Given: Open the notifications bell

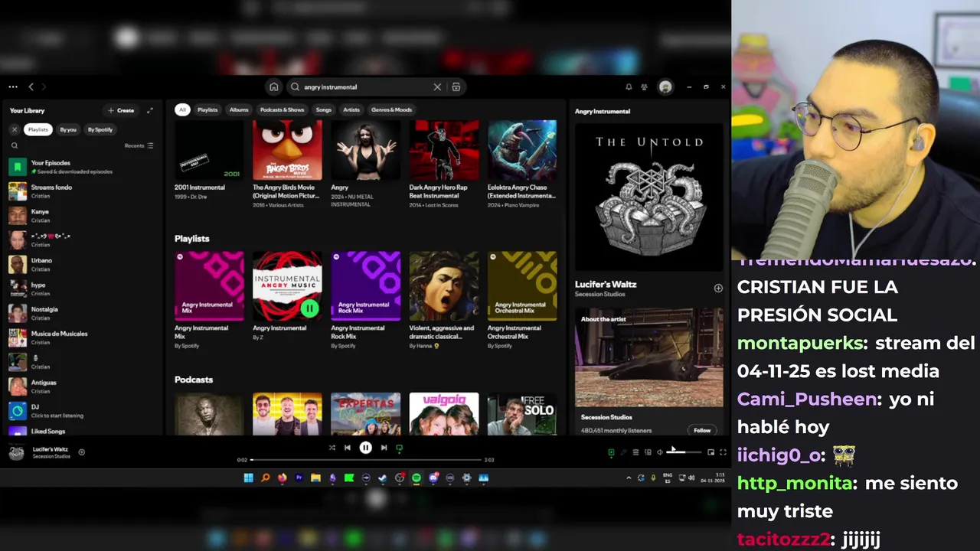Looking at the screenshot, I should 629,87.
